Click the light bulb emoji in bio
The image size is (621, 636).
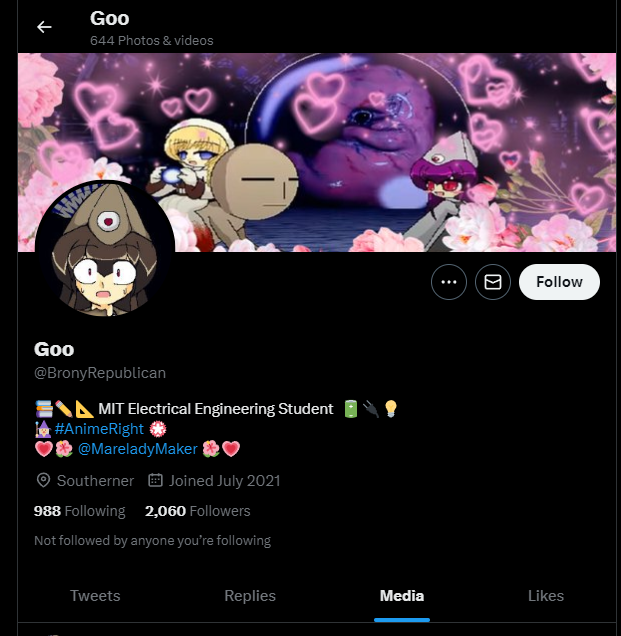[391, 409]
